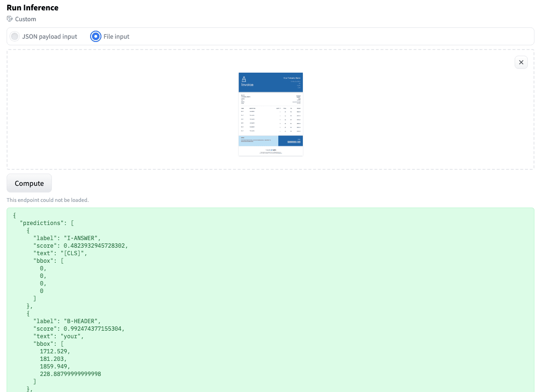Click the bbox value 1712.529
542x392 pixels.
[54, 351]
